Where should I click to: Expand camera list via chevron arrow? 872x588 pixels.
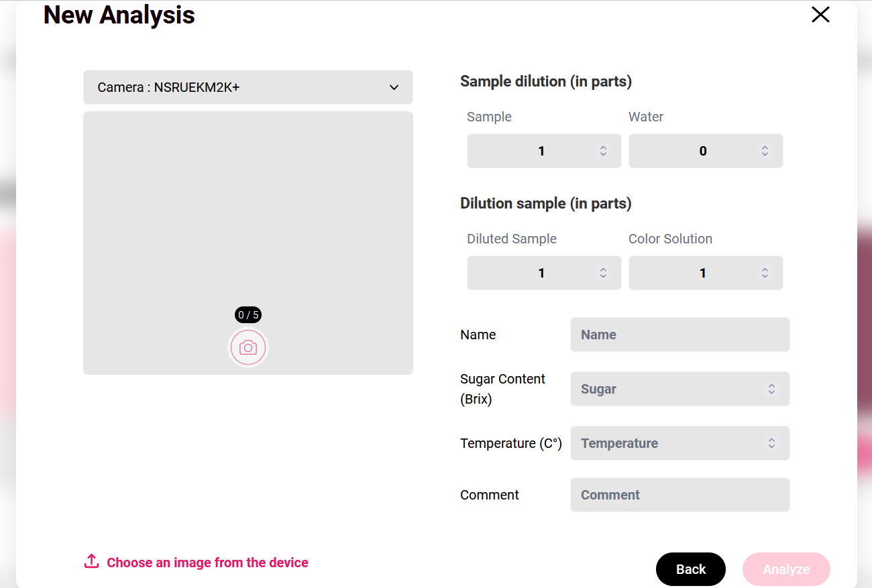pos(394,87)
